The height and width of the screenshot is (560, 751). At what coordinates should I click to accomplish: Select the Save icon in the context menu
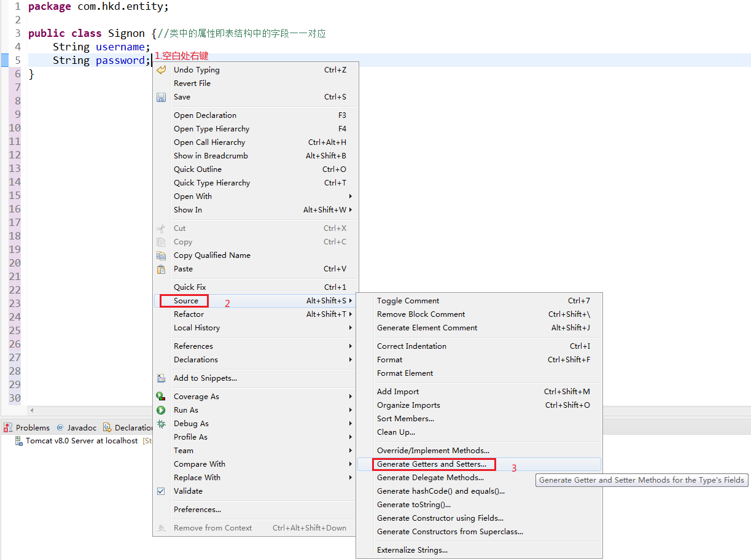tap(161, 96)
